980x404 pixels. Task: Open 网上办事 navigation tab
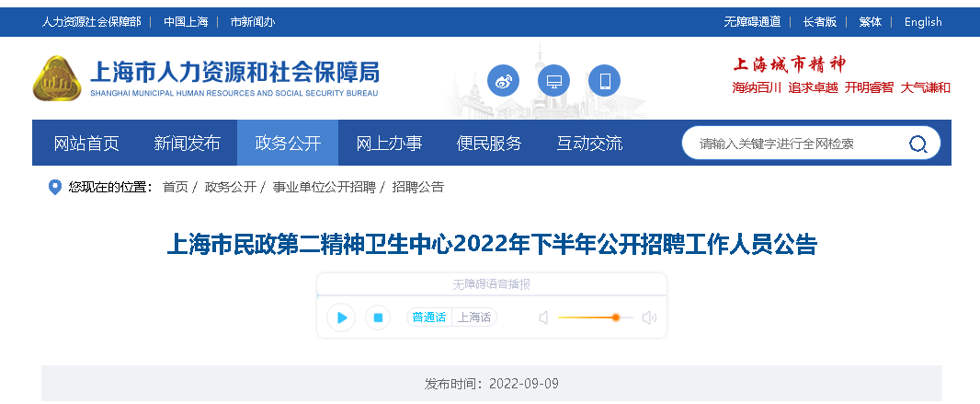coord(389,144)
